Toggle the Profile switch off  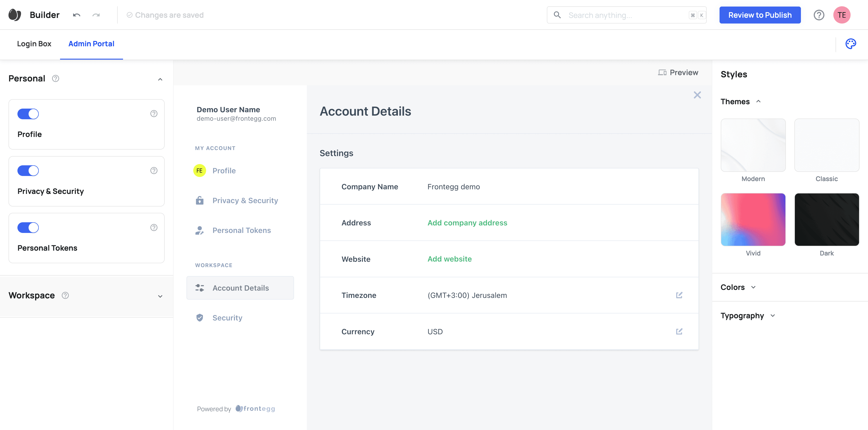pyautogui.click(x=28, y=114)
